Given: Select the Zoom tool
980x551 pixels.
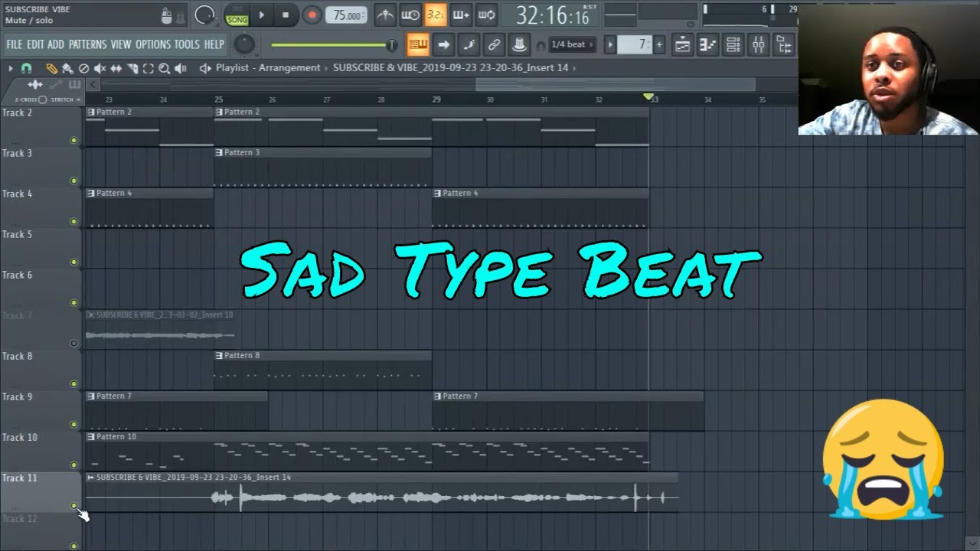Looking at the screenshot, I should [x=164, y=68].
